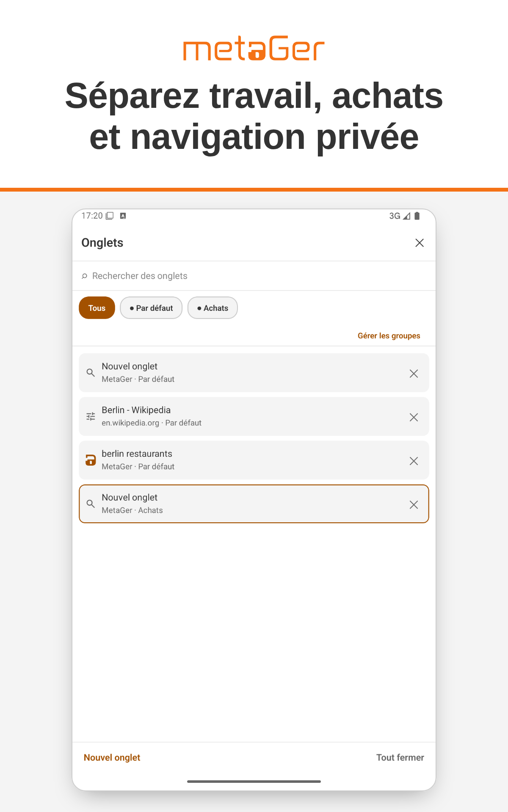
Task: Click the magnifier icon in tab search
Action: [x=84, y=276]
